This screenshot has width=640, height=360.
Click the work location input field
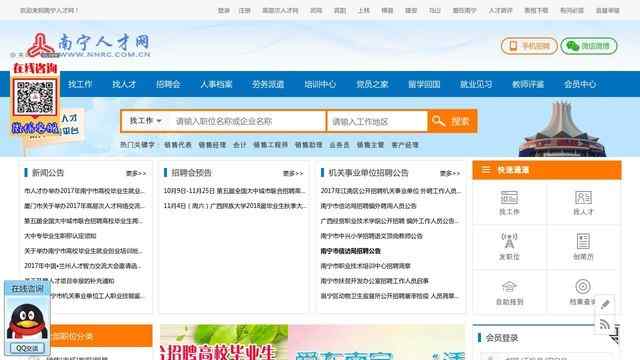point(377,121)
